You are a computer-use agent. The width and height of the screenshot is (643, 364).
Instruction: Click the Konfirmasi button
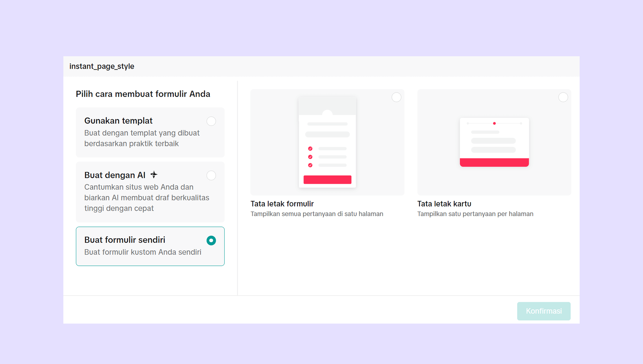pyautogui.click(x=544, y=311)
